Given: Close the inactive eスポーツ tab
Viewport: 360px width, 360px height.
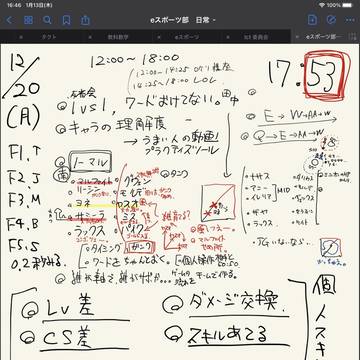Looking at the screenshot, I should click(x=159, y=37).
